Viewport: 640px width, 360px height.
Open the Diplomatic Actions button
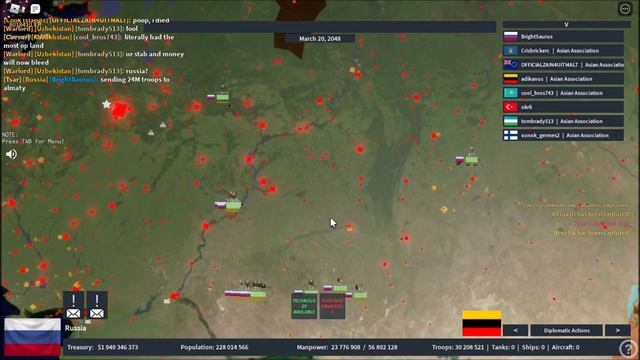point(567,330)
